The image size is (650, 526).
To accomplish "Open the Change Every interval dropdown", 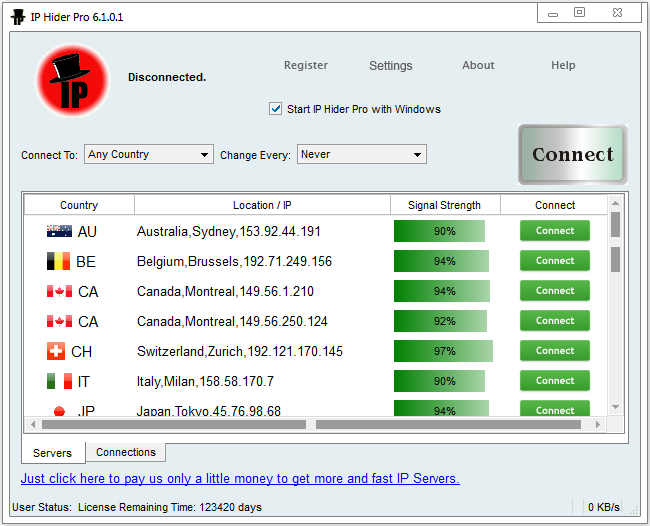I will (361, 154).
